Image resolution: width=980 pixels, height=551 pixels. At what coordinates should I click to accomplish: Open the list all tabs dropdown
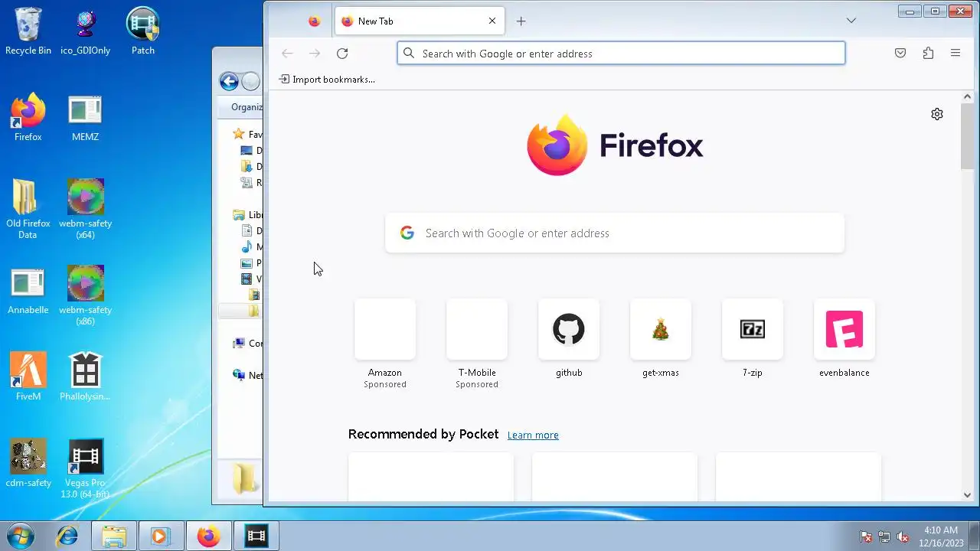[x=851, y=21]
